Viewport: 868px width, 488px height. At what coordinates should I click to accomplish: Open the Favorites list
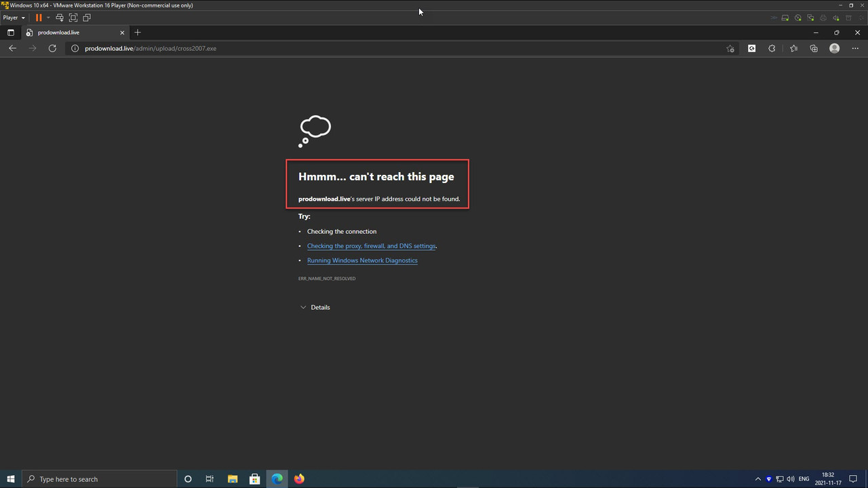tap(793, 49)
